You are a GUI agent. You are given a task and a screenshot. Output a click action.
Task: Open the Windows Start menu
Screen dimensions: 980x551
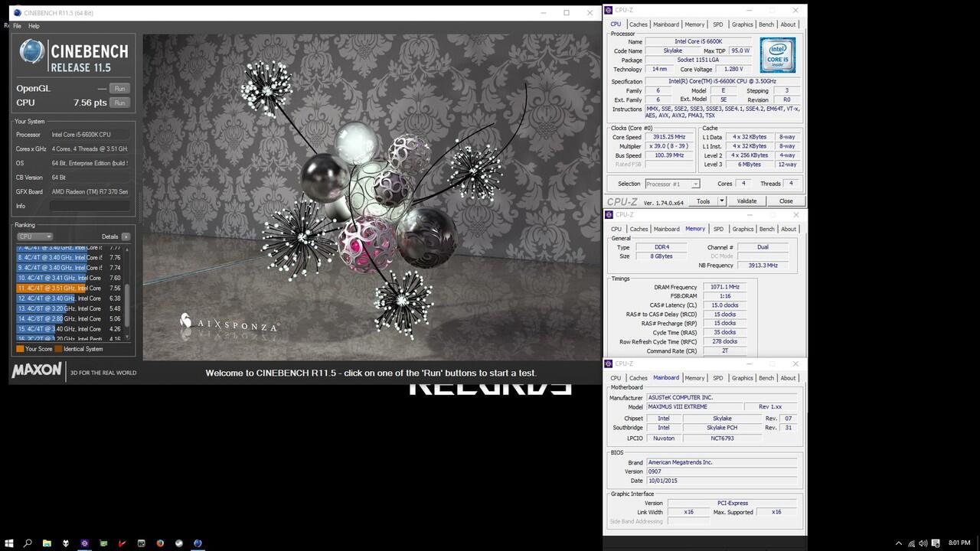[x=9, y=543]
